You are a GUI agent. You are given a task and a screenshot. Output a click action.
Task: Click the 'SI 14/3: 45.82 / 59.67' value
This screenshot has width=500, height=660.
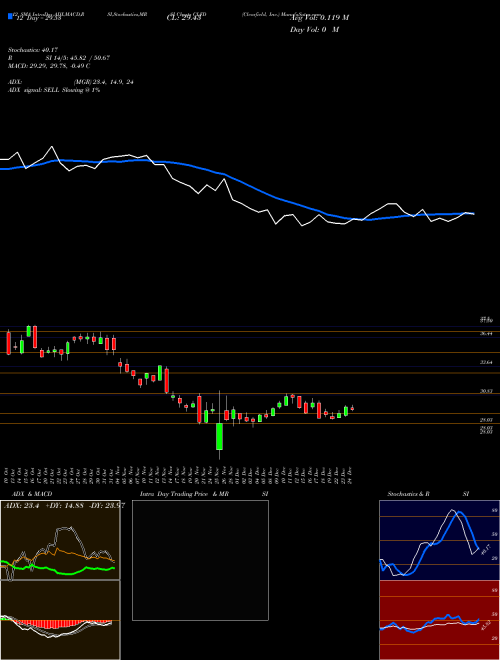pyautogui.click(x=78, y=58)
